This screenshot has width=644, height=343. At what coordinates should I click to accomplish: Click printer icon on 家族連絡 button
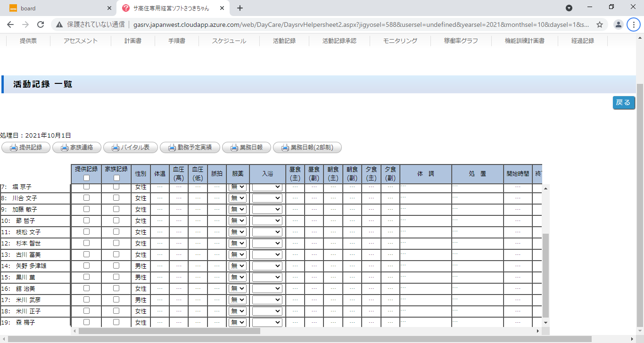click(x=64, y=147)
